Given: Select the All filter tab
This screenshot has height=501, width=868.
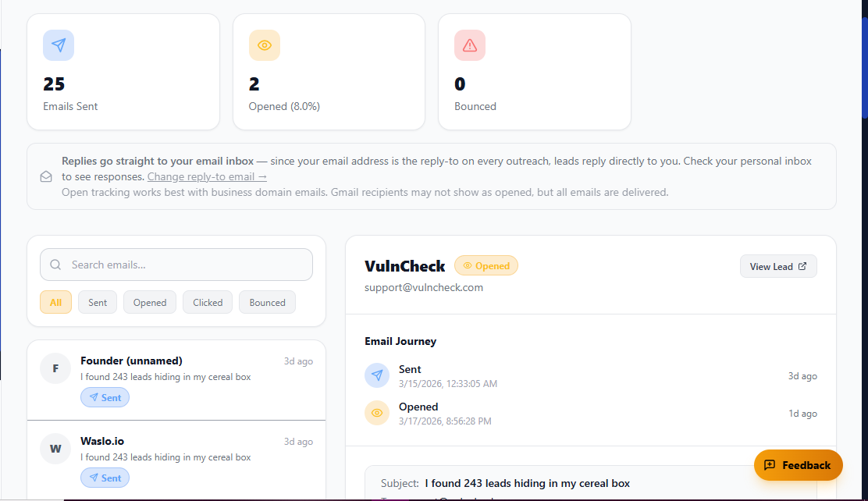Looking at the screenshot, I should pyautogui.click(x=55, y=302).
